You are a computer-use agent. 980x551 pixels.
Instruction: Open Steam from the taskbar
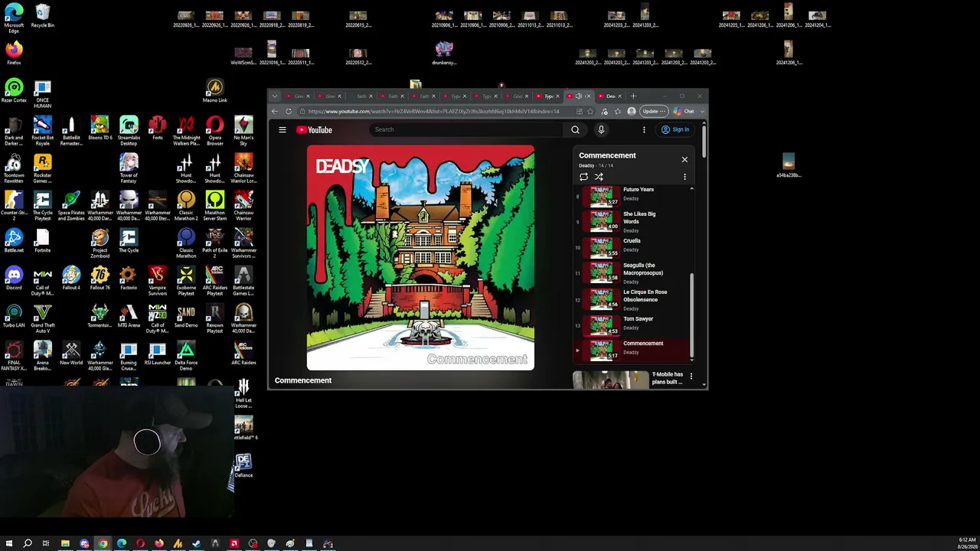coord(197,543)
